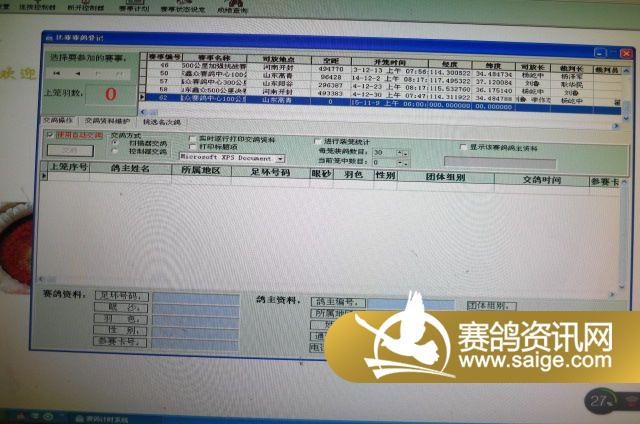The image size is (640, 424).
Task: Open the 挑选名次鸽 tab
Action: (162, 121)
